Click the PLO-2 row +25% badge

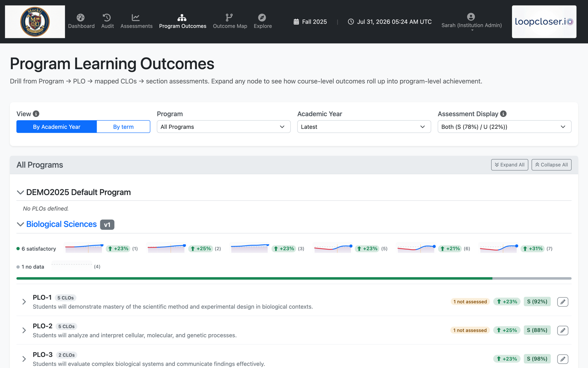(x=506, y=330)
